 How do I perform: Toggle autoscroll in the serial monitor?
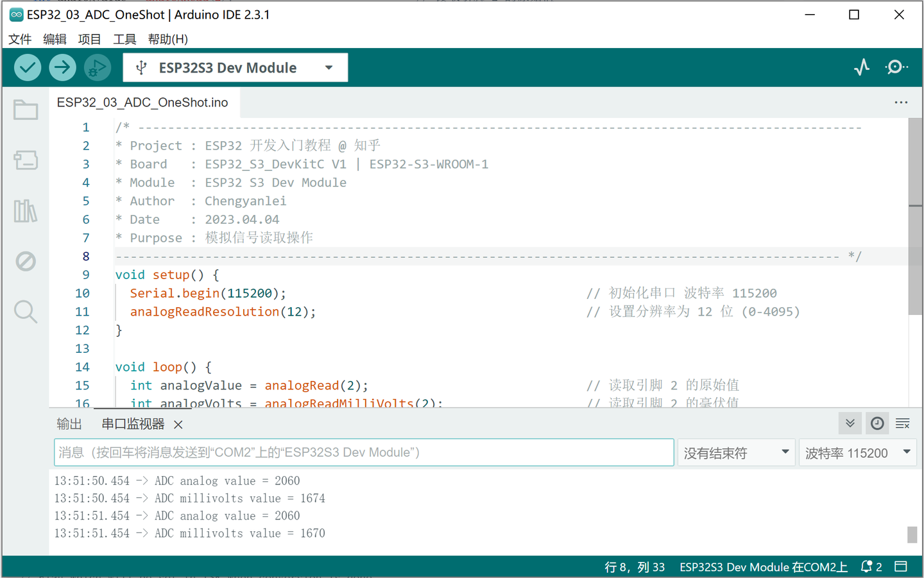850,423
